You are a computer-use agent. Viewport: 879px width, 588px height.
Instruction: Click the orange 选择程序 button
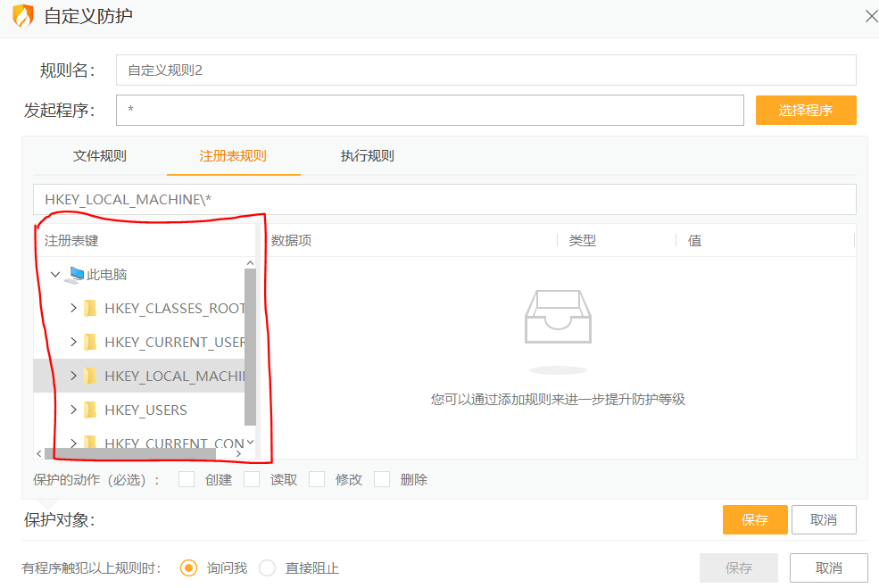click(x=806, y=110)
